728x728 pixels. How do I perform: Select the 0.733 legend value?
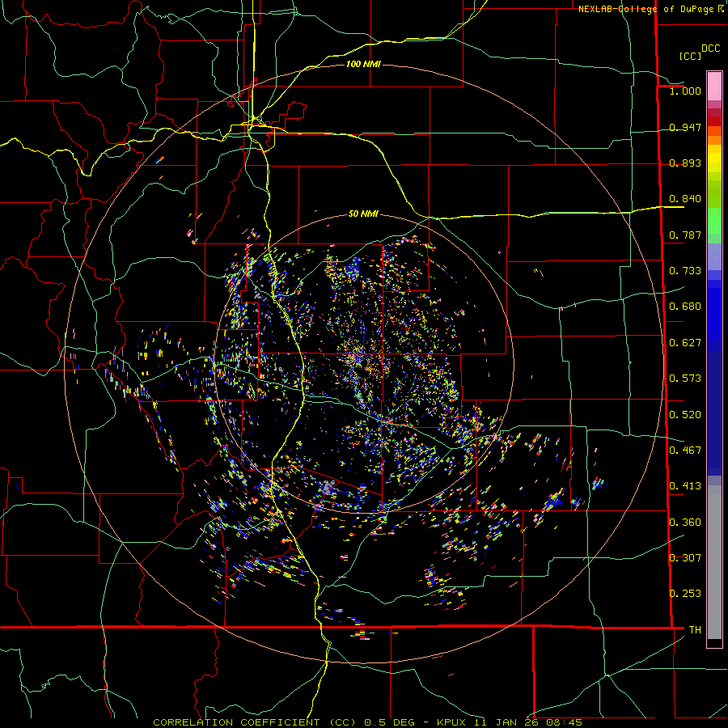[685, 271]
